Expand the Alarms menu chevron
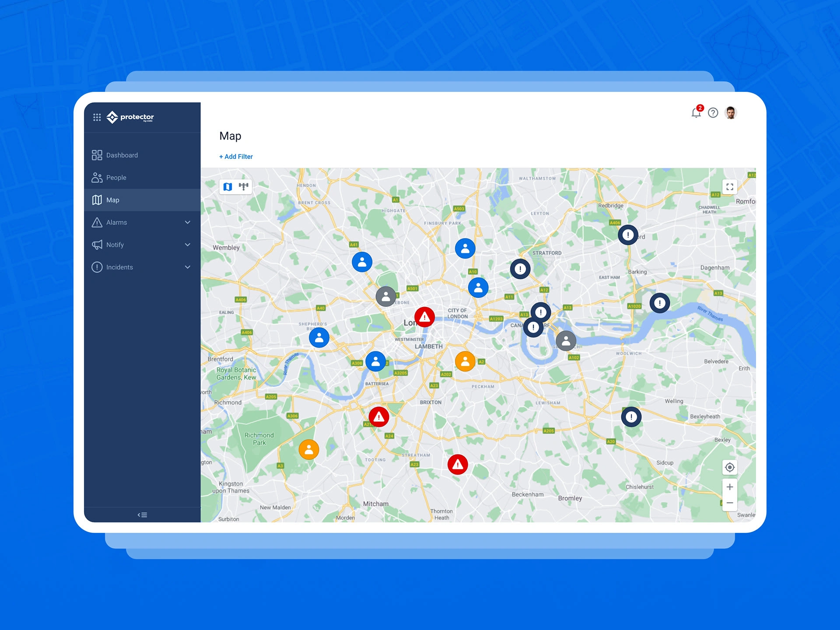 [188, 223]
